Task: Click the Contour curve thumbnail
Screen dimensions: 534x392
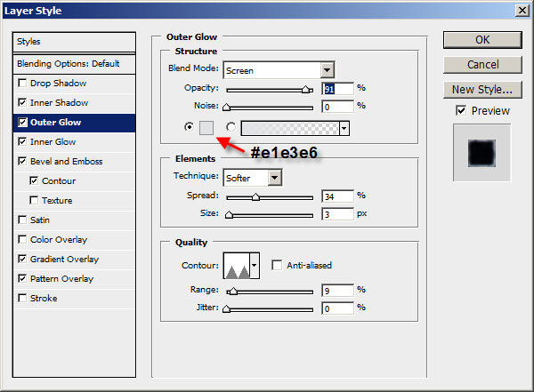Action: point(237,266)
